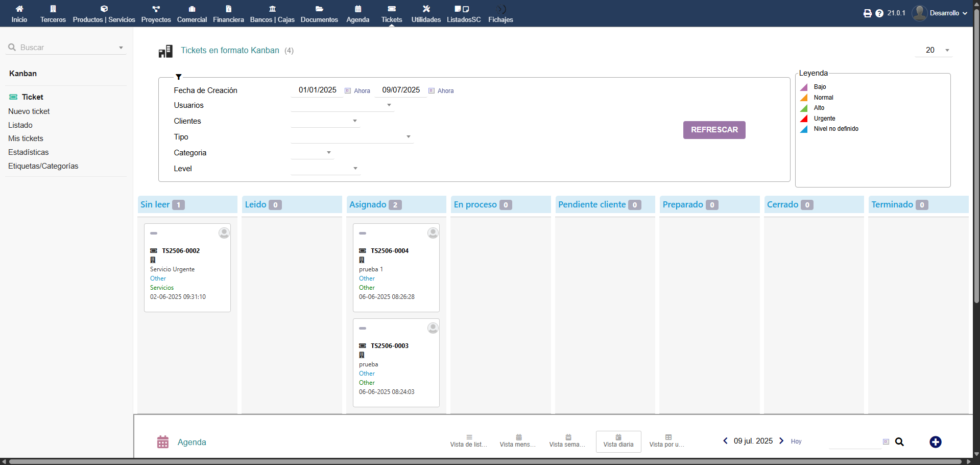The height and width of the screenshot is (465, 980).
Task: Click user avatar on ticket TS2506-0002
Action: tap(224, 233)
